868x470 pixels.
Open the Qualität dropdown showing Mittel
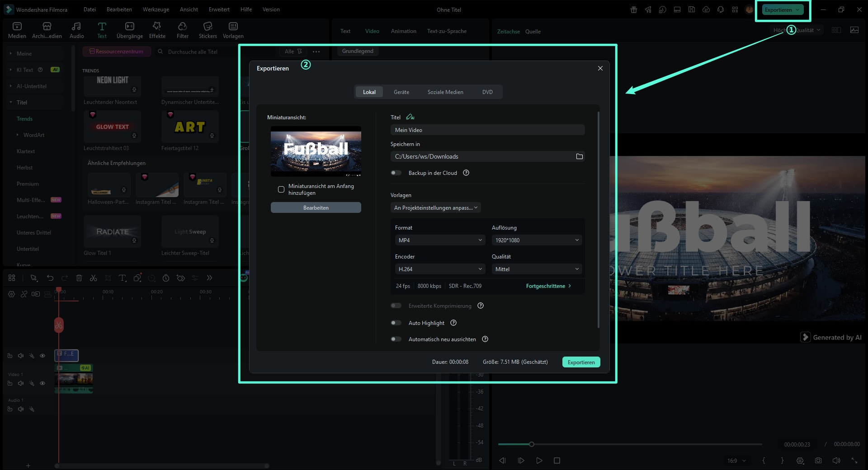pos(537,269)
